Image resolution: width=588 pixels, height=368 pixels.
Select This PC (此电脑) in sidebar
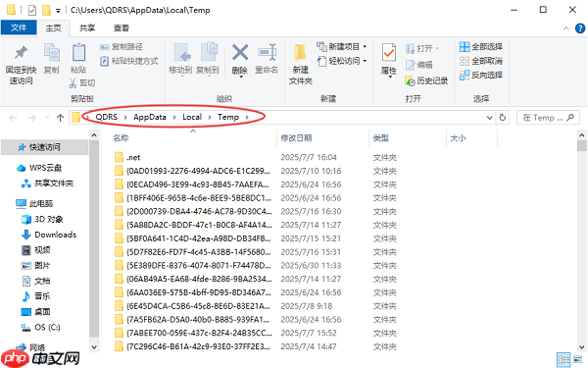[34, 203]
